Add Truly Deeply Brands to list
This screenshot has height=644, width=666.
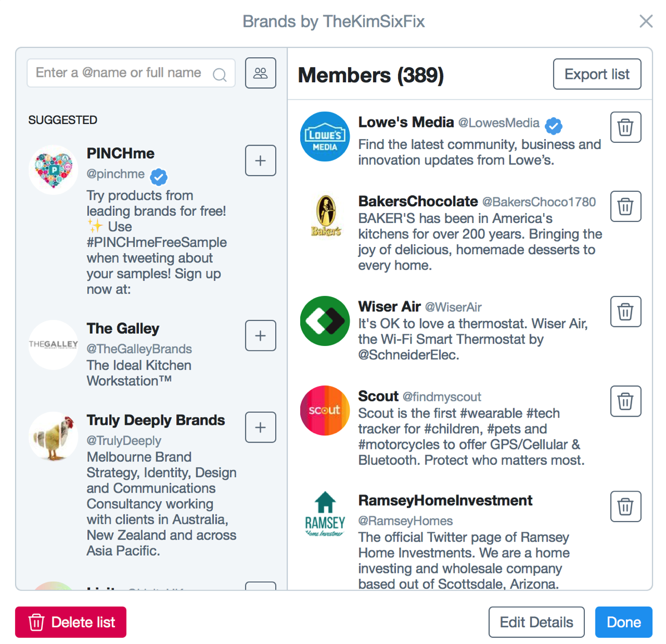click(x=260, y=427)
